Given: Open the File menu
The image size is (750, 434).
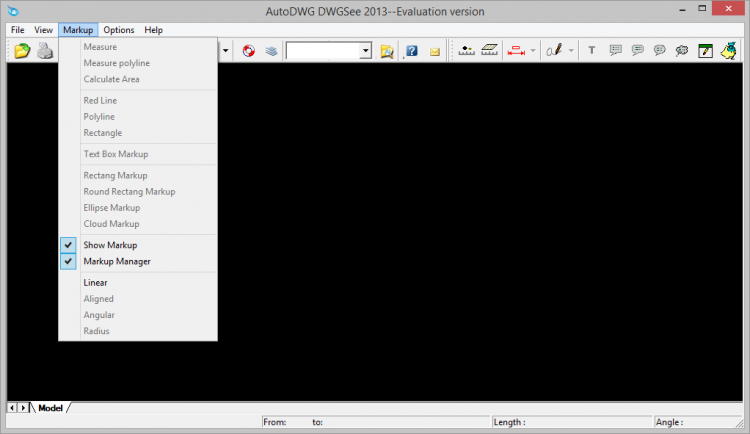Looking at the screenshot, I should [18, 30].
